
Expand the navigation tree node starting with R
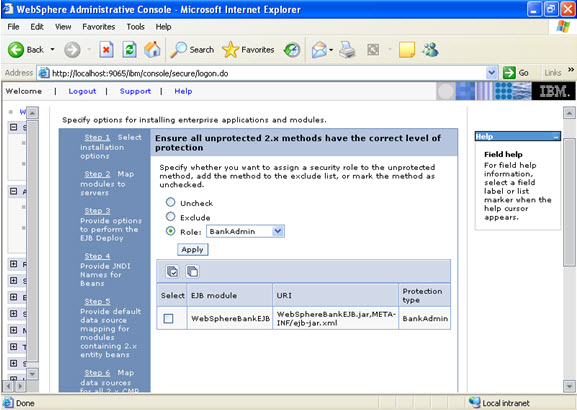(14, 264)
